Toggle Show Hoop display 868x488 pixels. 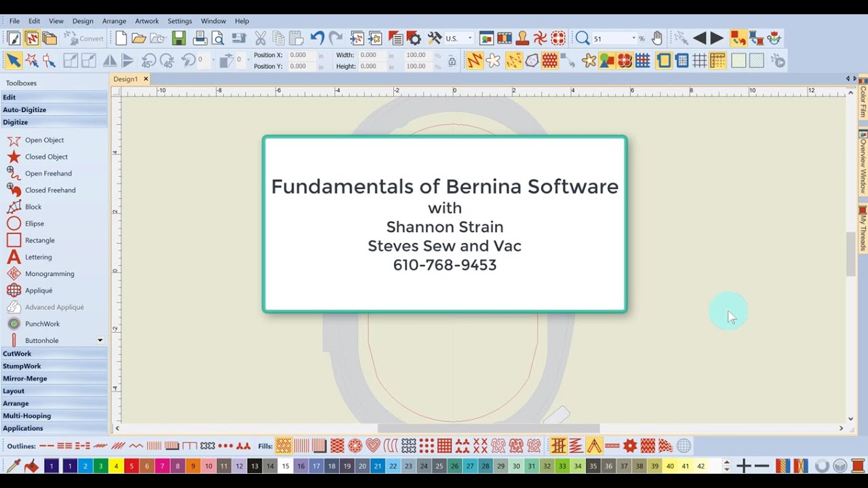(x=664, y=61)
